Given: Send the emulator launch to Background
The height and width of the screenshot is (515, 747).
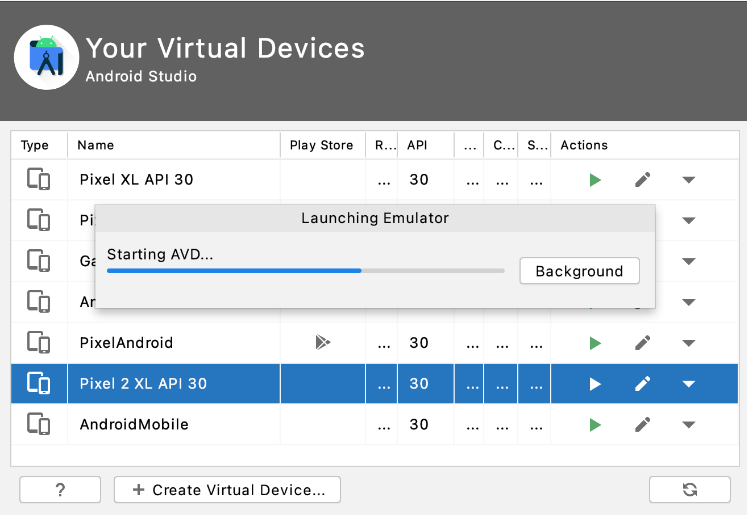Looking at the screenshot, I should tap(579, 271).
